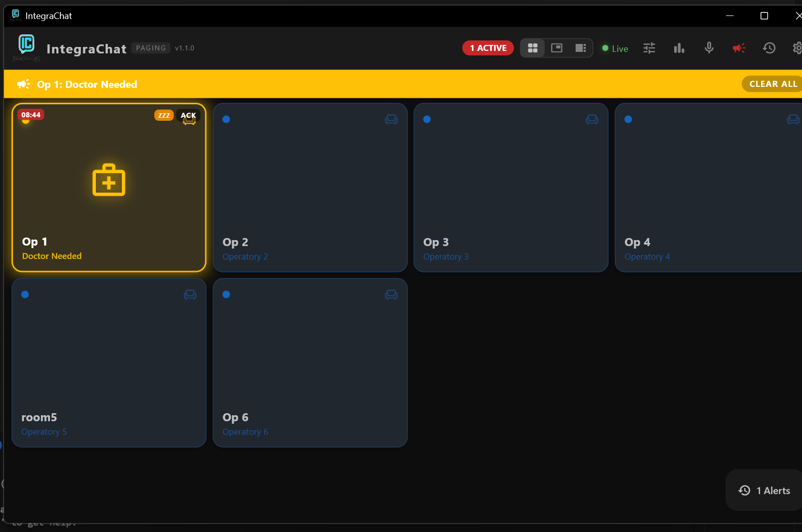
Task: Click the couch icon on Op 2 card
Action: [392, 119]
